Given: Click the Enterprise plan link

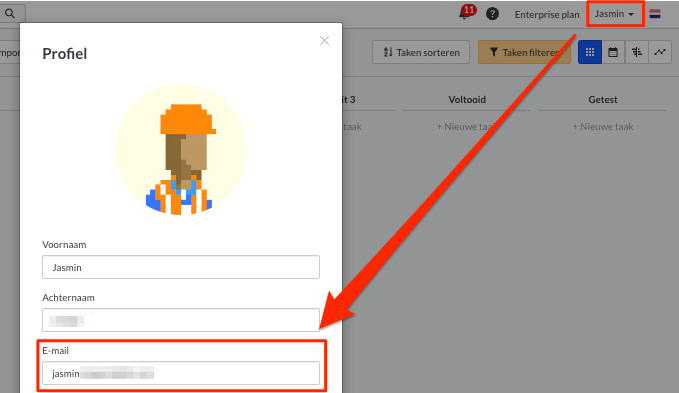Looking at the screenshot, I should click(546, 15).
